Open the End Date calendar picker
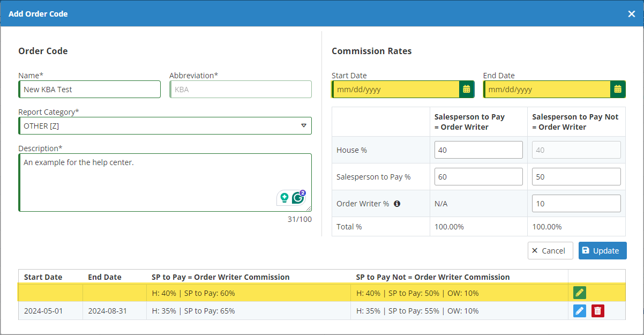Viewport: 644px width, 335px height. tap(618, 90)
